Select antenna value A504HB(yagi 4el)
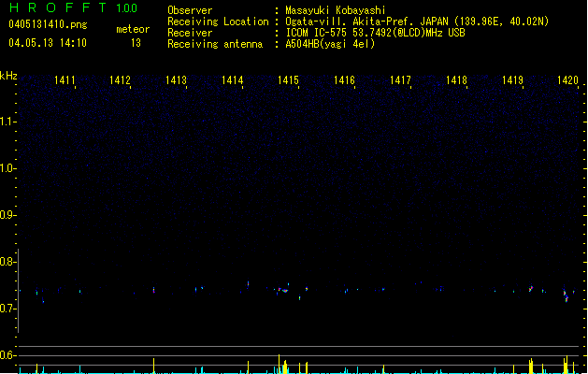The width and height of the screenshot is (588, 374). [330, 44]
